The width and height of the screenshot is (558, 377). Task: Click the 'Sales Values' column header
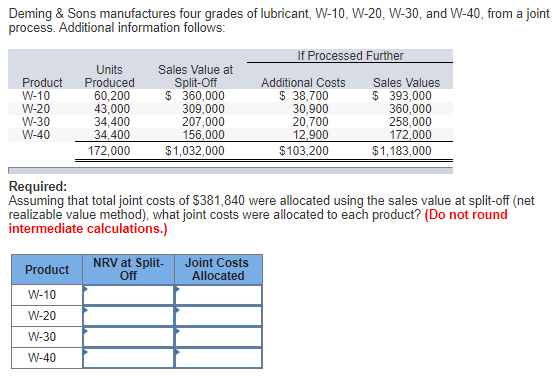406,83
